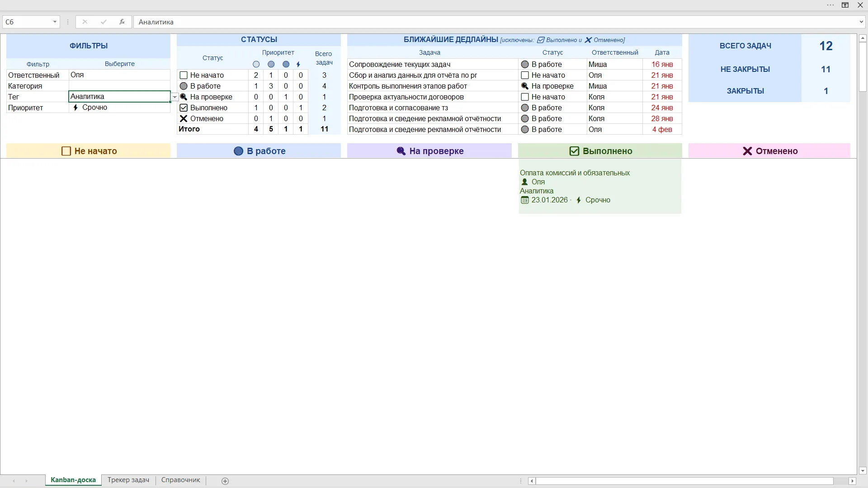Image resolution: width=868 pixels, height=488 pixels.
Task: Click the 16 янв deadline date
Action: [x=662, y=65]
